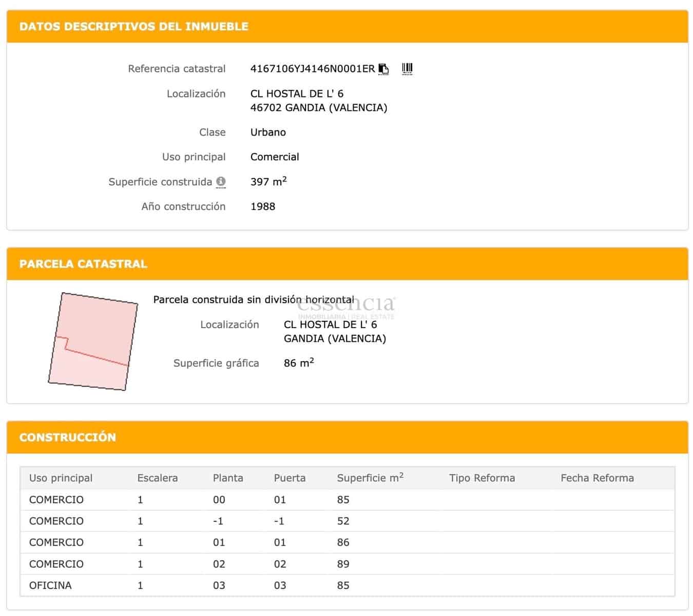Click the 1988 construction year value
This screenshot has height=616, width=693.
pos(263,206)
